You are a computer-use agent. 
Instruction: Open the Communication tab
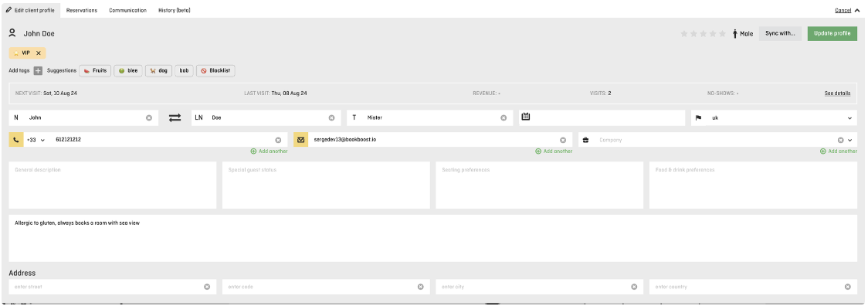point(128,11)
